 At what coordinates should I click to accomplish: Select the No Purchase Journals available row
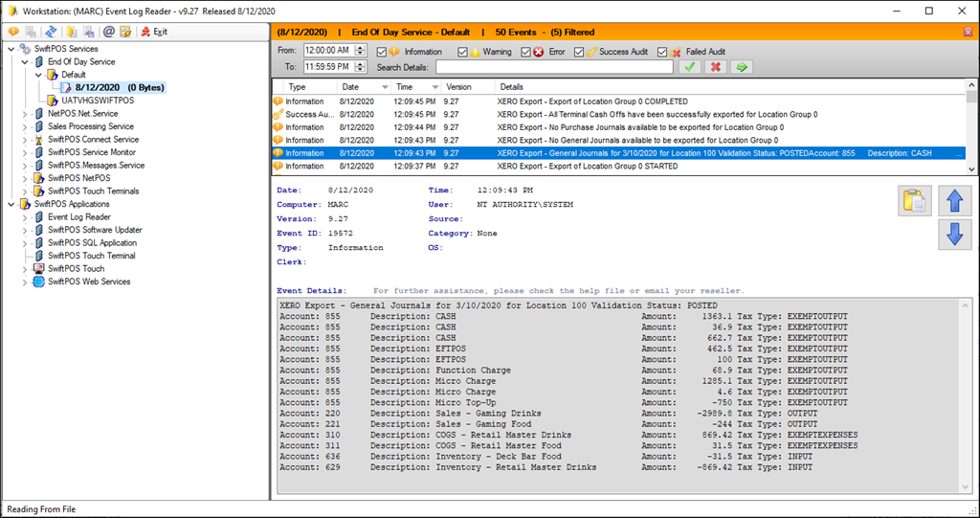619,127
